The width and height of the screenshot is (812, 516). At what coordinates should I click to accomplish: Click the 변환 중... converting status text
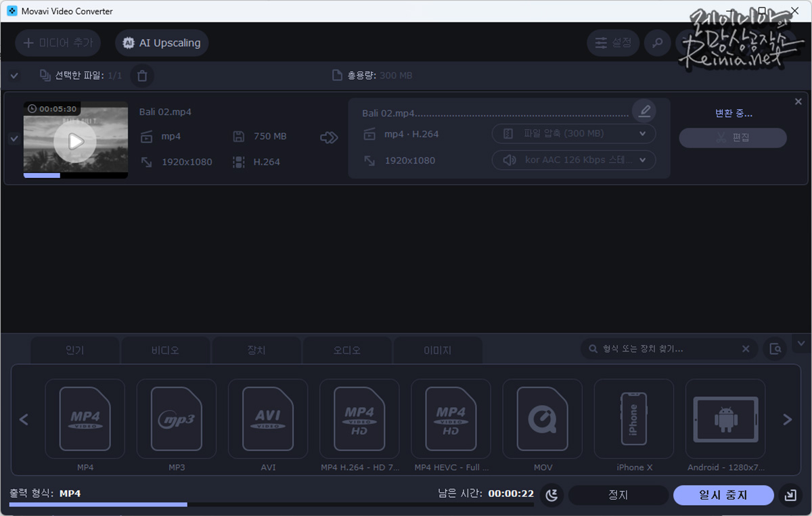734,114
